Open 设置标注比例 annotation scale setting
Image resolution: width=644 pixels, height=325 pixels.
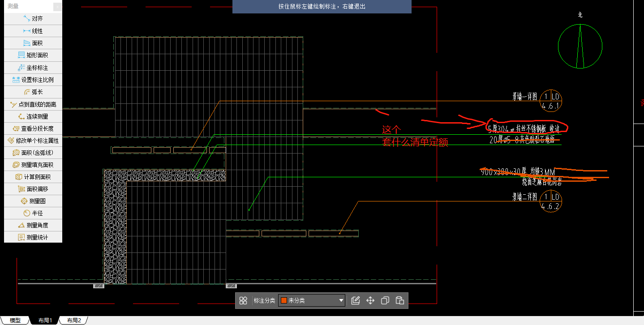point(33,80)
